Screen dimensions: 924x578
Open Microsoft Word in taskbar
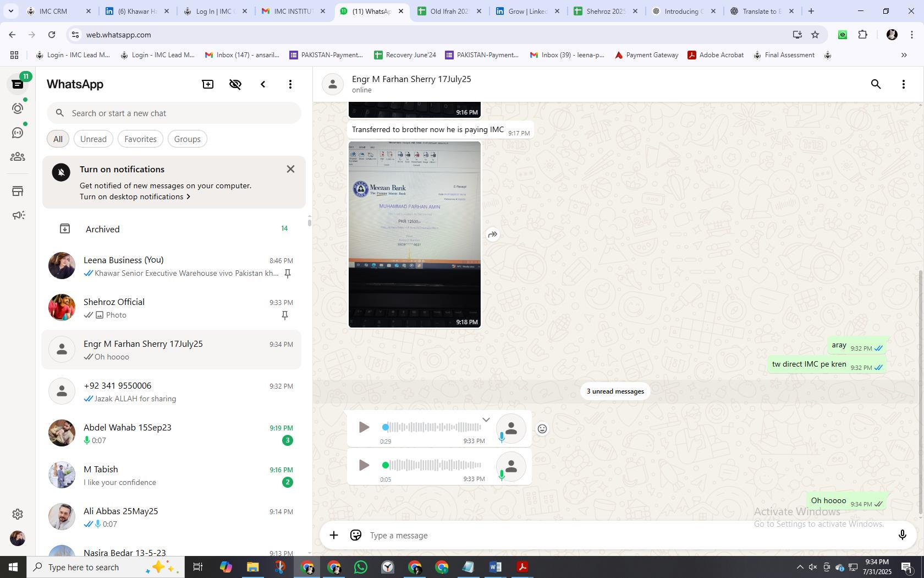(x=495, y=567)
